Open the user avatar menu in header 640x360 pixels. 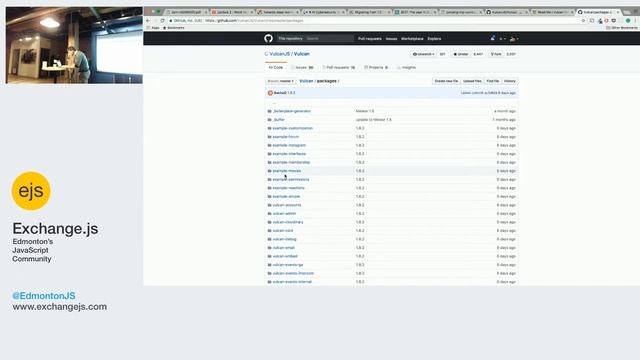coord(513,39)
